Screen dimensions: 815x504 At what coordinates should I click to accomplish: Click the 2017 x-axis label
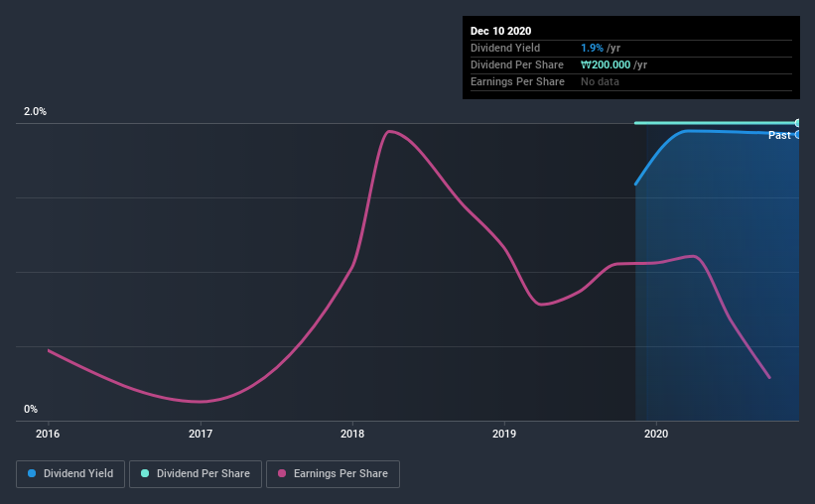point(201,434)
